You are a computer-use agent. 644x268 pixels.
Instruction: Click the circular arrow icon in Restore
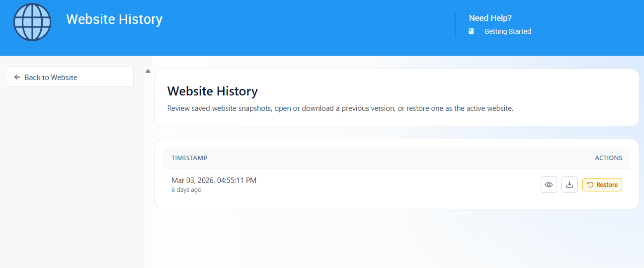coord(590,184)
